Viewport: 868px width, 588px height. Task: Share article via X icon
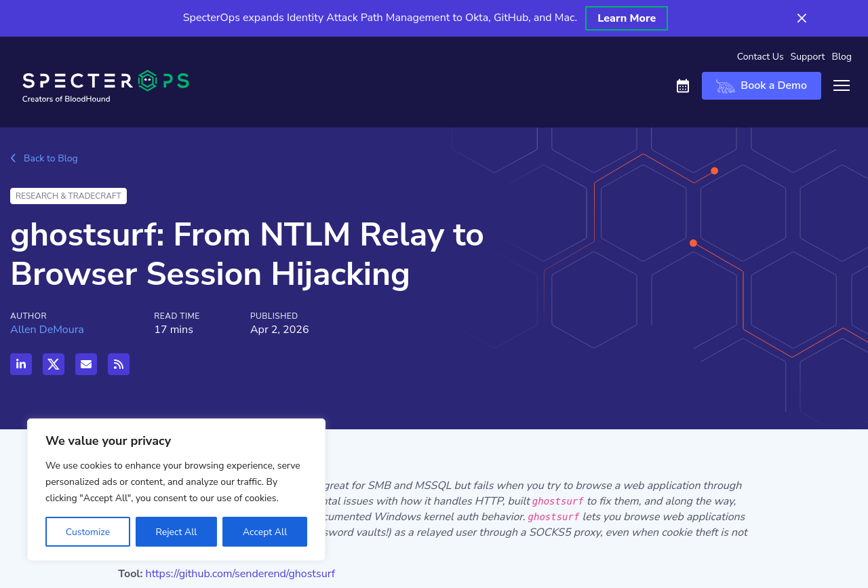coord(54,364)
